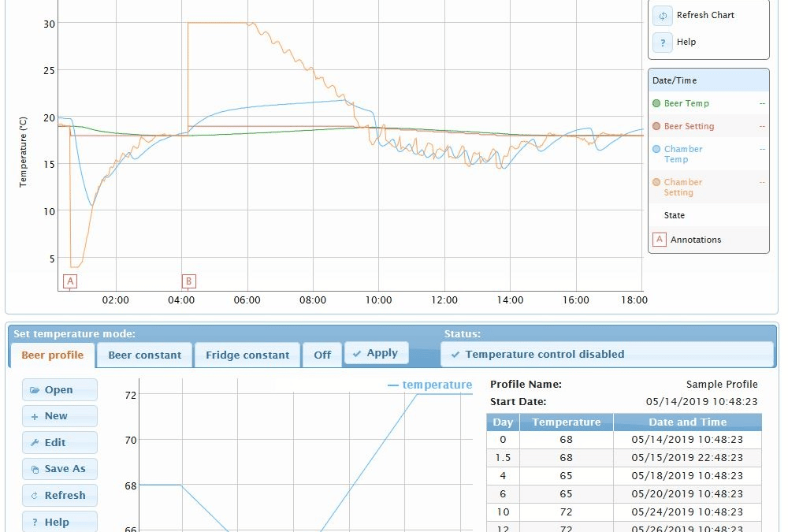This screenshot has width=788, height=532.
Task: Click the Edit profile wrench button
Action: pyautogui.click(x=60, y=443)
